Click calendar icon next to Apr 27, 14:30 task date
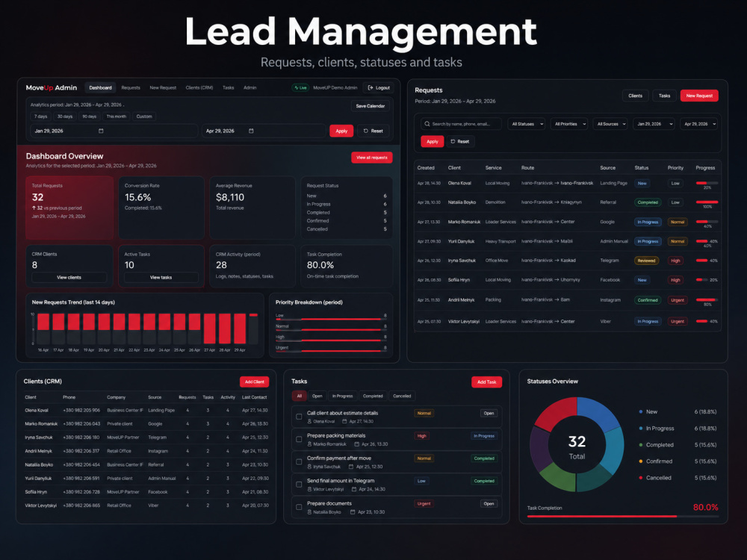747x560 pixels. pyautogui.click(x=345, y=421)
